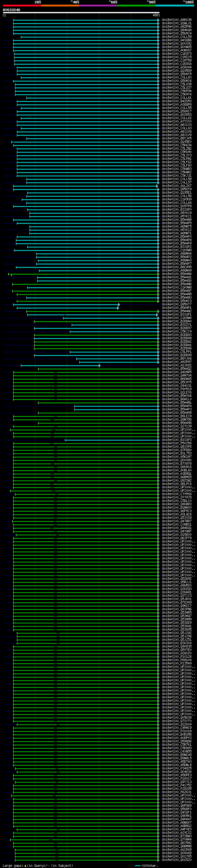Select label UniRef100_B5A4P4
The width and height of the screenshot is (197, 868).
click(x=177, y=406)
